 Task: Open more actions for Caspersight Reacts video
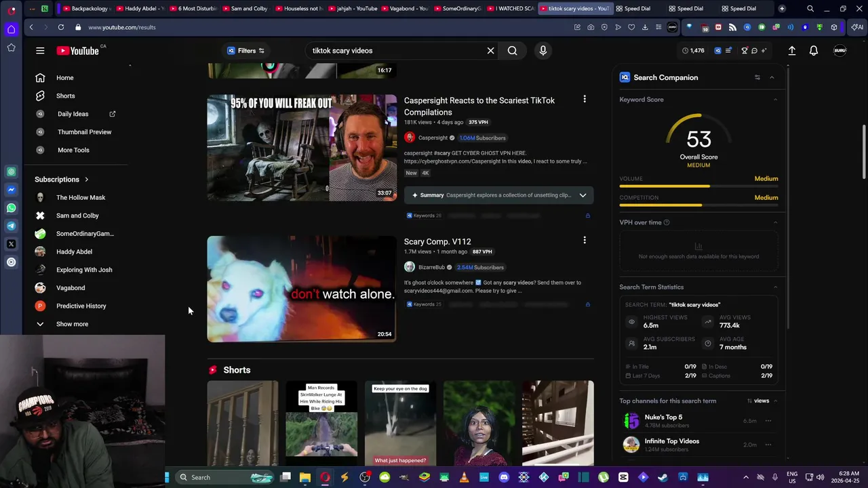585,100
